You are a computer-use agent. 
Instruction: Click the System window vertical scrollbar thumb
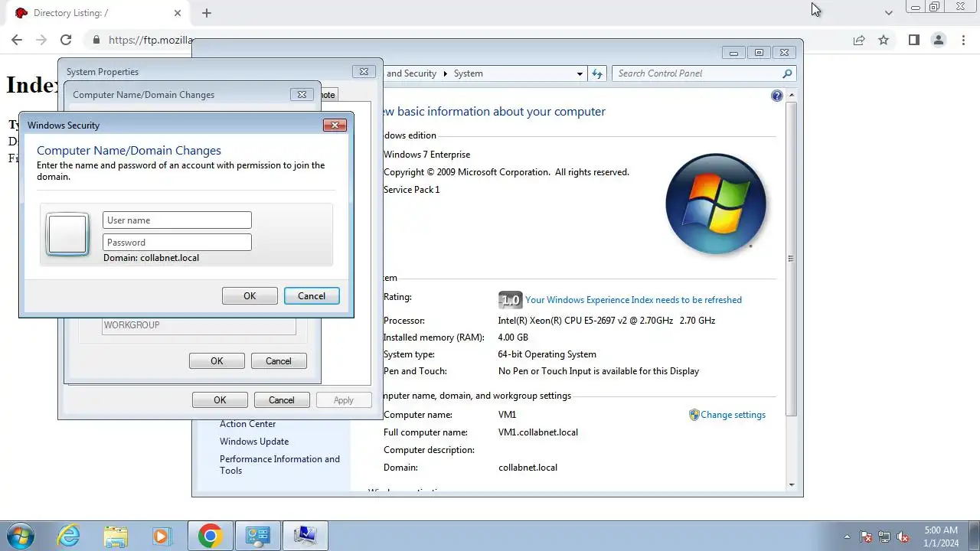(x=791, y=259)
